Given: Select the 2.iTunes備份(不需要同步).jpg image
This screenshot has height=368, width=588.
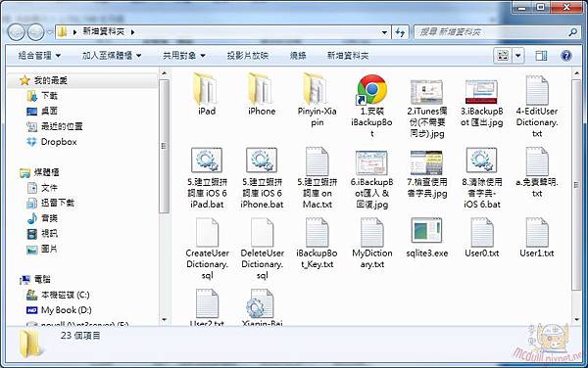Looking at the screenshot, I should (426, 109).
